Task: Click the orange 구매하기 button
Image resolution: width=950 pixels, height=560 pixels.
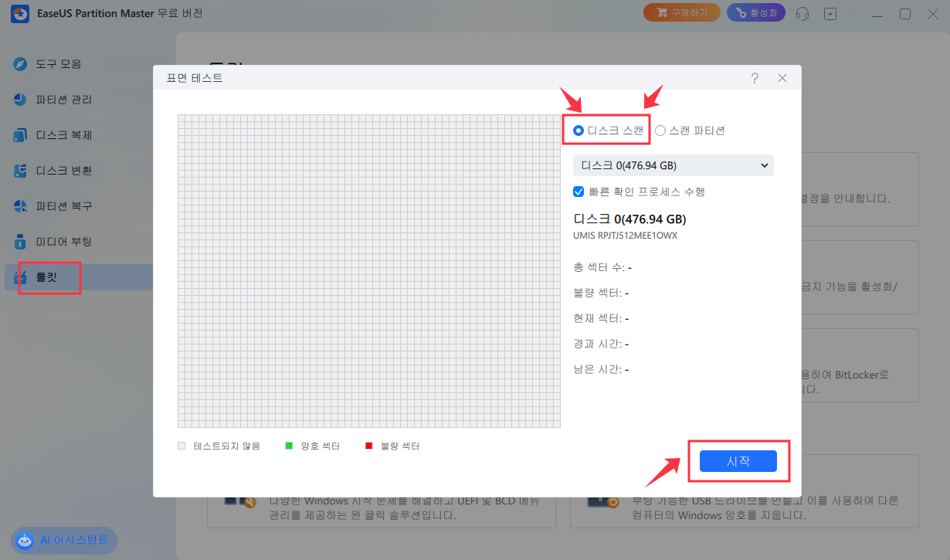Action: [681, 13]
